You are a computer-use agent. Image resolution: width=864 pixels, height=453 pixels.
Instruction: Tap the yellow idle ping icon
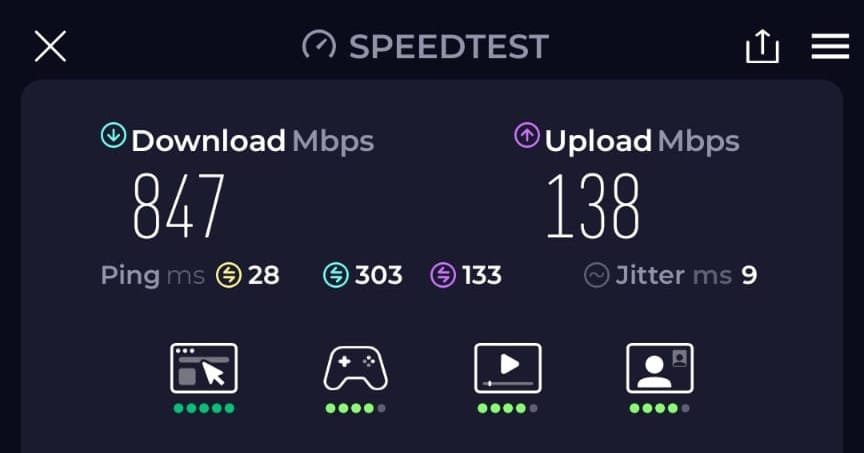click(229, 275)
